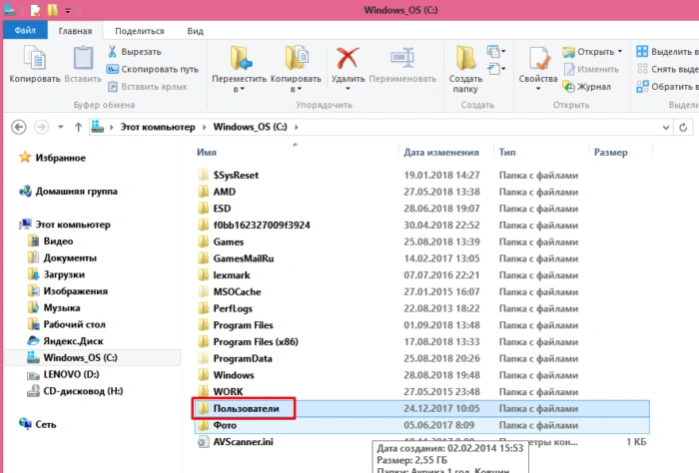
Task: Expand Удалить dropdown arrow
Action: pyautogui.click(x=348, y=88)
